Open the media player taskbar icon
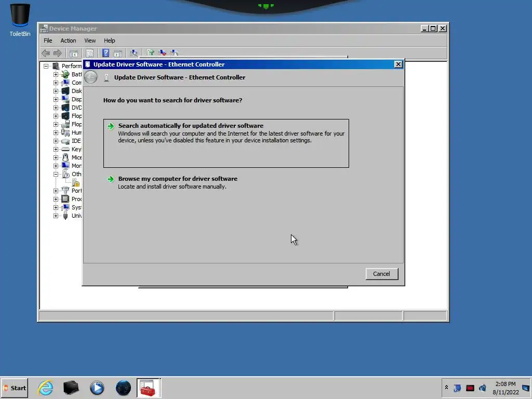 (x=97, y=388)
